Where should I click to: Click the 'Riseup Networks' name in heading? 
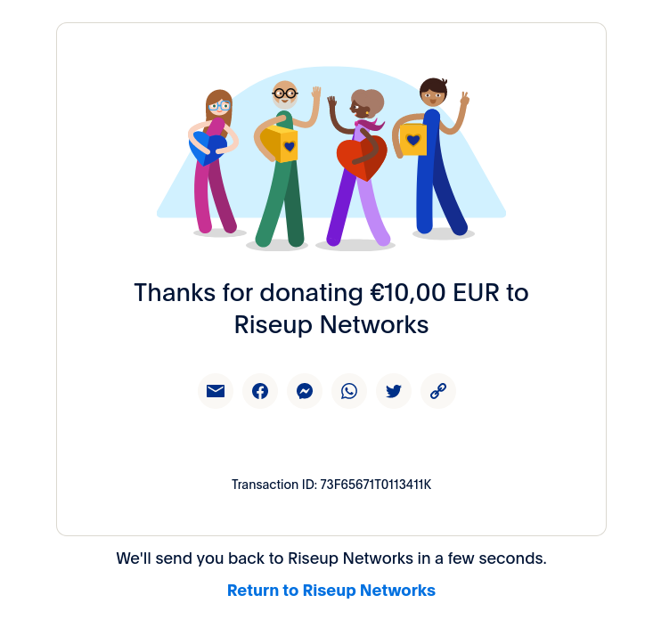331,324
